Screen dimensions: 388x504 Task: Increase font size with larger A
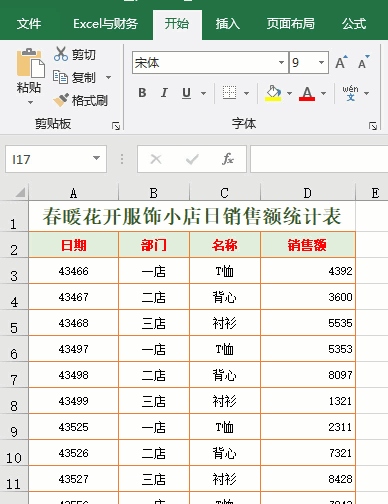click(341, 62)
